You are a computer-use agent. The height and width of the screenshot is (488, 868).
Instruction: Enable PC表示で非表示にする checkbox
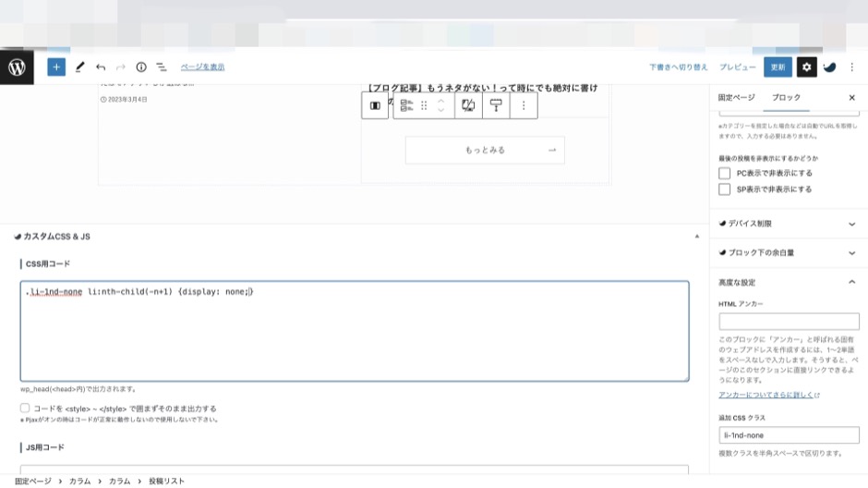click(724, 174)
